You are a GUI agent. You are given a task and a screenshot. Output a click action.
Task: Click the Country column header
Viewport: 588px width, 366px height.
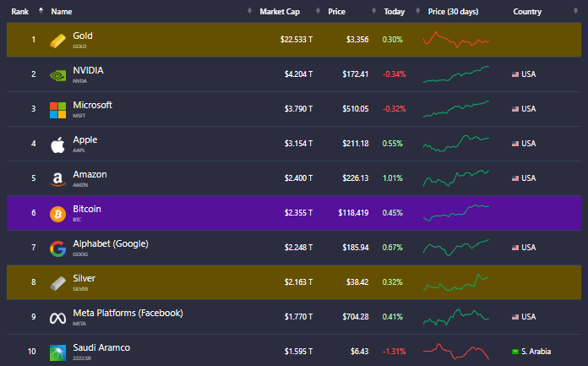(527, 12)
